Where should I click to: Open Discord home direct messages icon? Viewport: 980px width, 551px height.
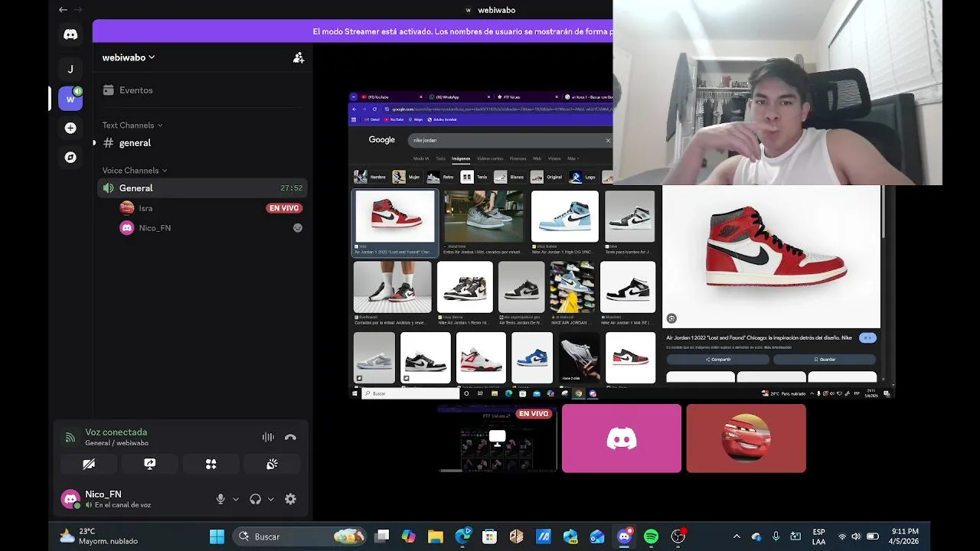[x=70, y=34]
